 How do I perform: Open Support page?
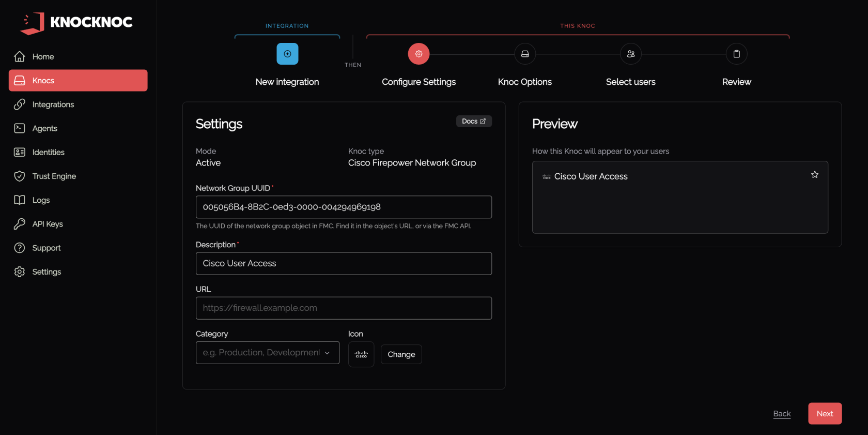(78, 248)
